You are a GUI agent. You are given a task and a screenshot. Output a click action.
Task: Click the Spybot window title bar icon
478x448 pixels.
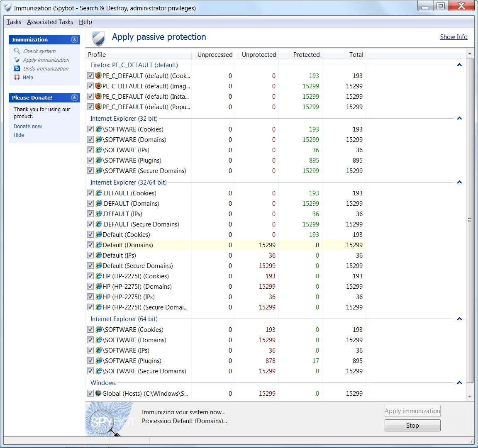click(8, 8)
